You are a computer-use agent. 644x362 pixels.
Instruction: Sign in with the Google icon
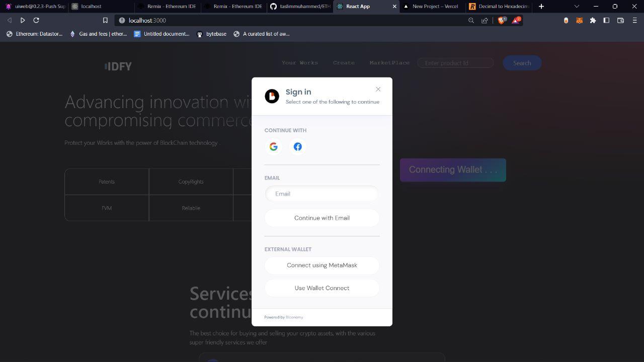click(x=274, y=147)
